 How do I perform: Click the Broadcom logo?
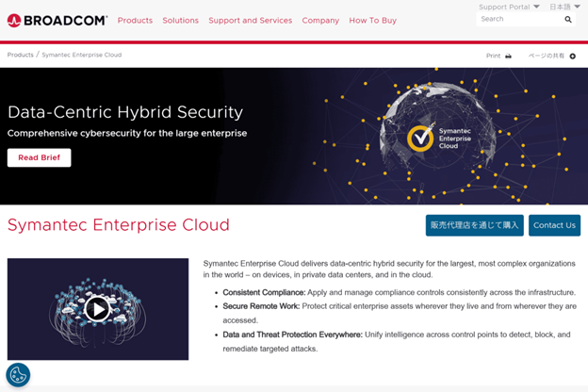57,20
